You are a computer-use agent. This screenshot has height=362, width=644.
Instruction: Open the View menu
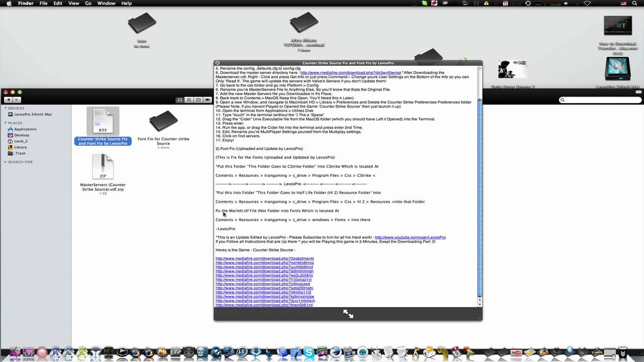73,3
